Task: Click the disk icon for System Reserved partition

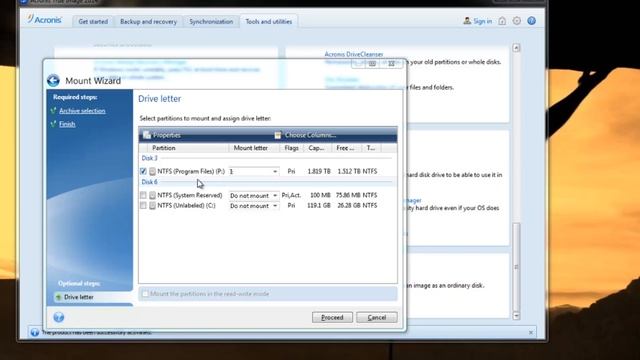Action: [x=152, y=196]
